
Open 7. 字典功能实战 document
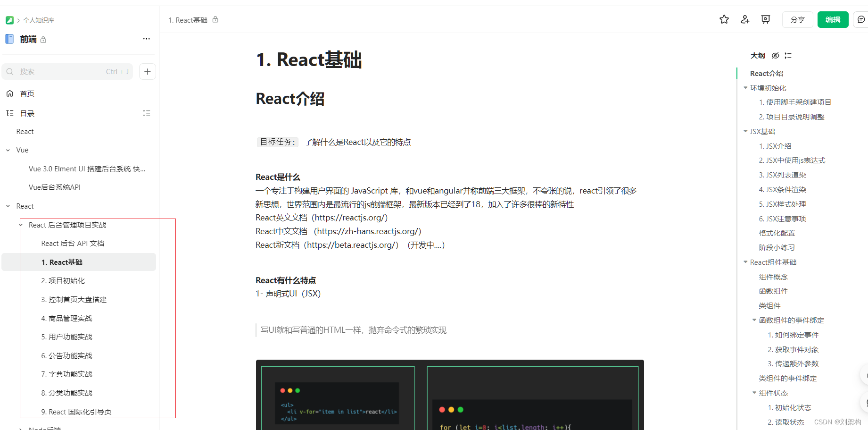[x=67, y=374]
